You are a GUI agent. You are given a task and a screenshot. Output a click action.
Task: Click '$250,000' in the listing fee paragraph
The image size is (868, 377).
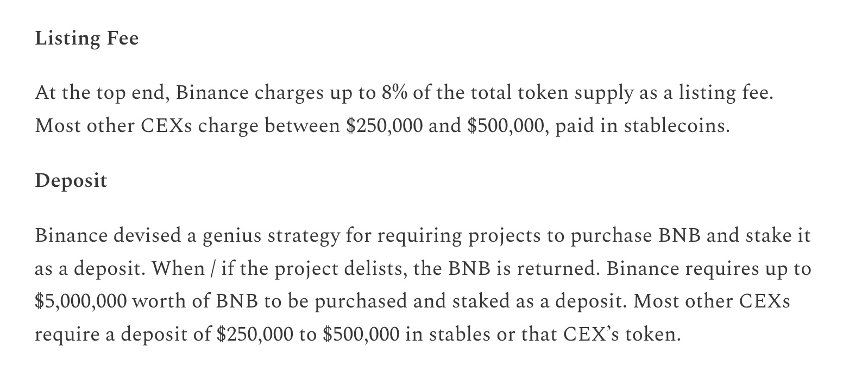coord(385,126)
